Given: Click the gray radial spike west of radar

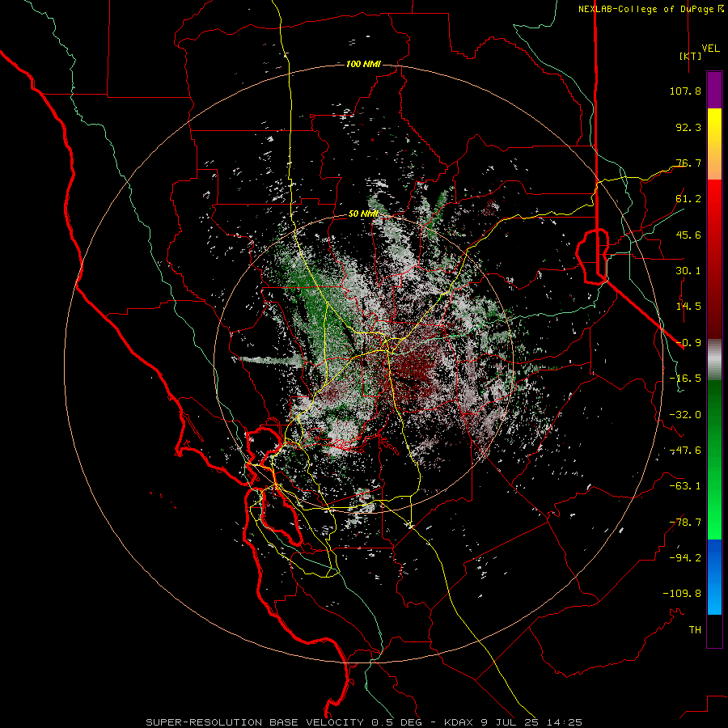Looking at the screenshot, I should tap(271, 360).
